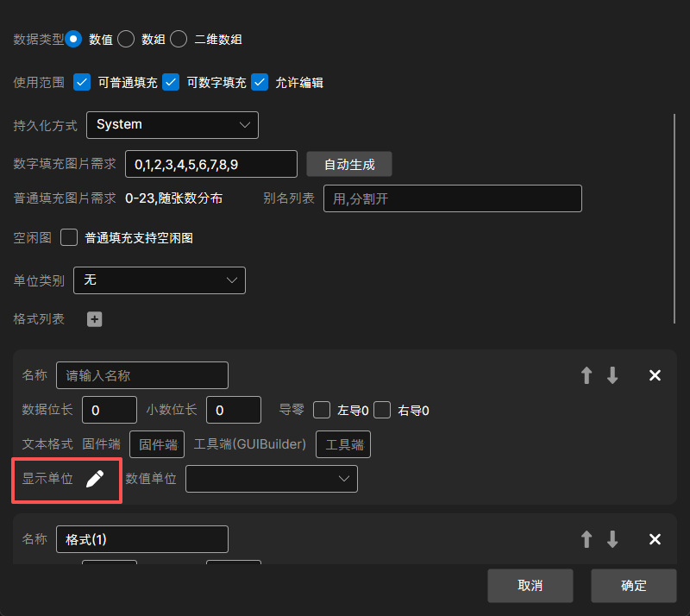This screenshot has height=616, width=690.
Task: Move the first format down with the arrow
Action: (612, 375)
